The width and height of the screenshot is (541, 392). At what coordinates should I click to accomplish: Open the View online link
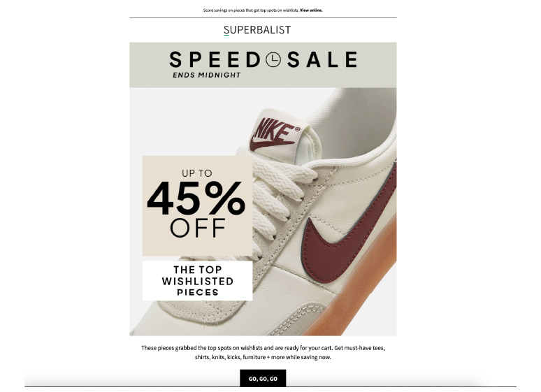(x=311, y=10)
